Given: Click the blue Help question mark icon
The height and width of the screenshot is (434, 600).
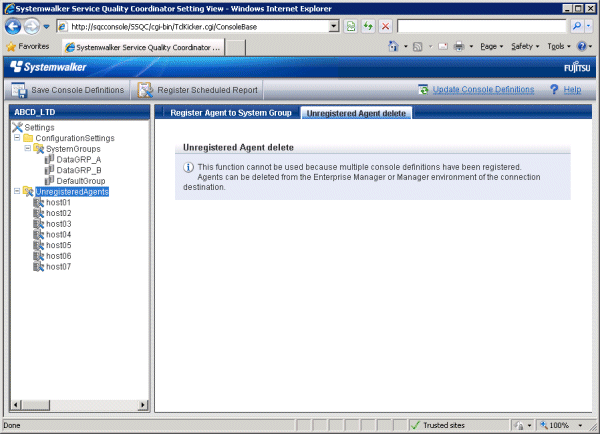Looking at the screenshot, I should [x=554, y=90].
